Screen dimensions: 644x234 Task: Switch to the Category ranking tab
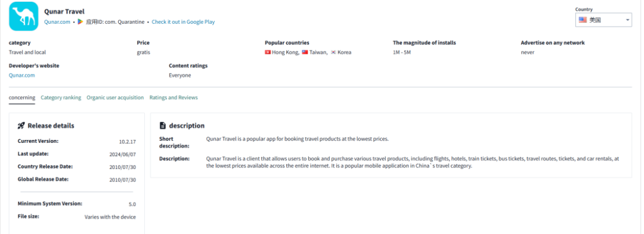[61, 98]
